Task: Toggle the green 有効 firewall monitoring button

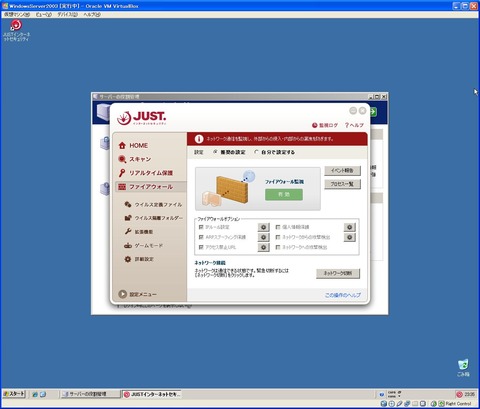Action: pos(284,195)
